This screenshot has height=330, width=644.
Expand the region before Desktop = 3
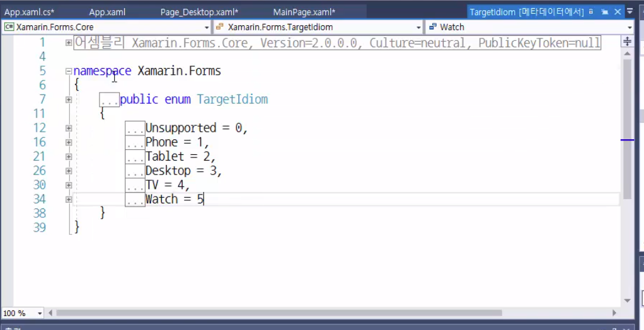[x=69, y=171]
